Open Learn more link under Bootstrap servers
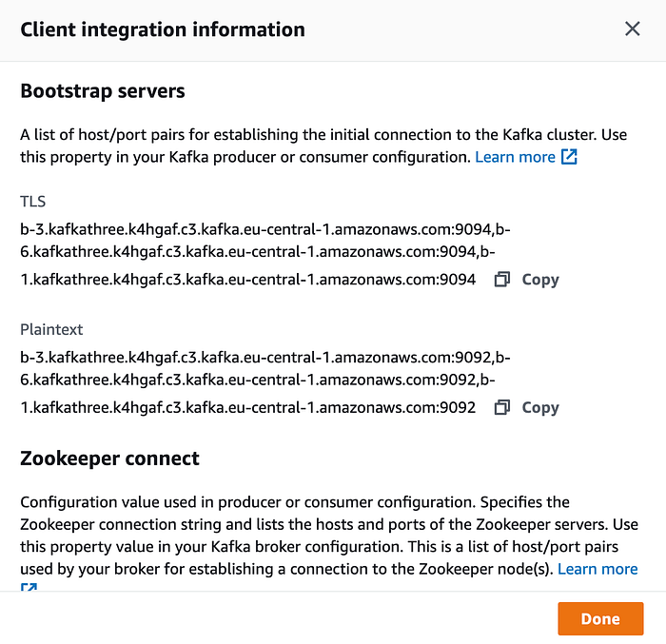 [x=515, y=157]
